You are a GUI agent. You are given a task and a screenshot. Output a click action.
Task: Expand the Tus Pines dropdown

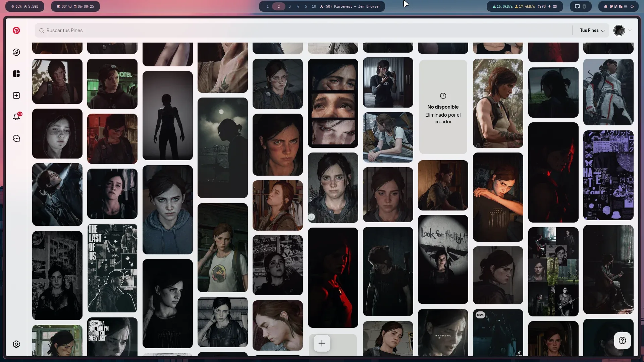point(592,31)
